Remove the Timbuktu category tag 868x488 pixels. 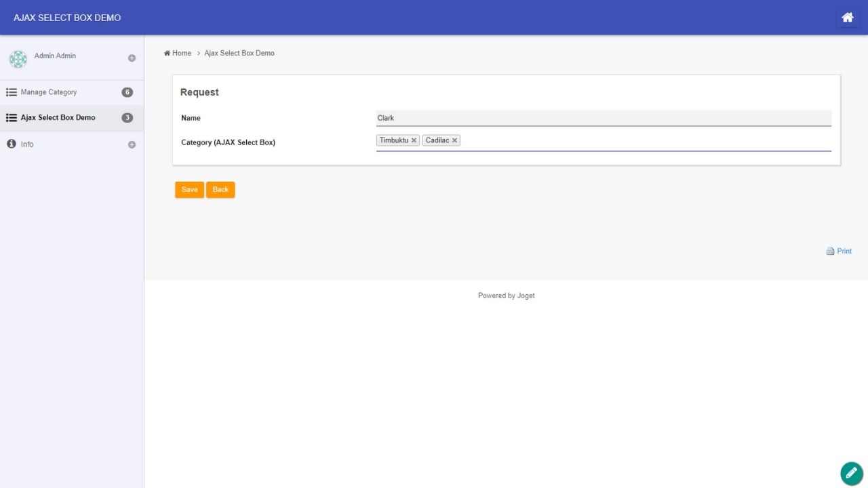pyautogui.click(x=414, y=140)
